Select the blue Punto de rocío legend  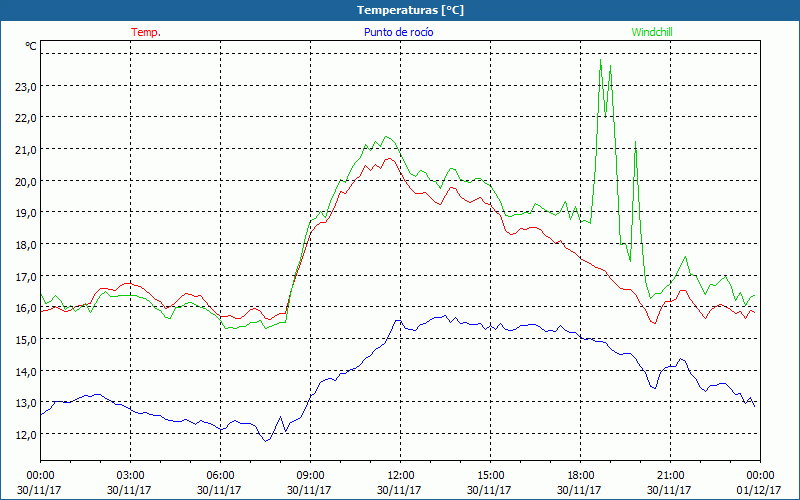[x=398, y=32]
